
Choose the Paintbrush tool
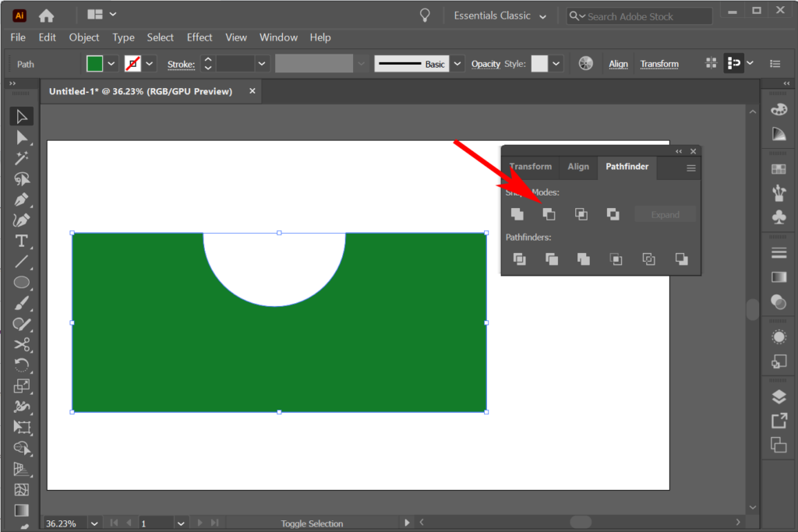point(21,304)
